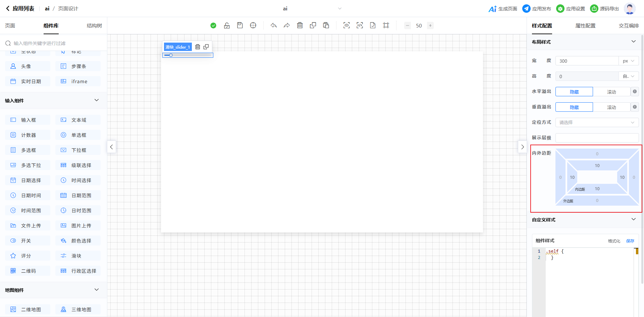Click the crosshair locate icon in toolbar

click(x=253, y=25)
